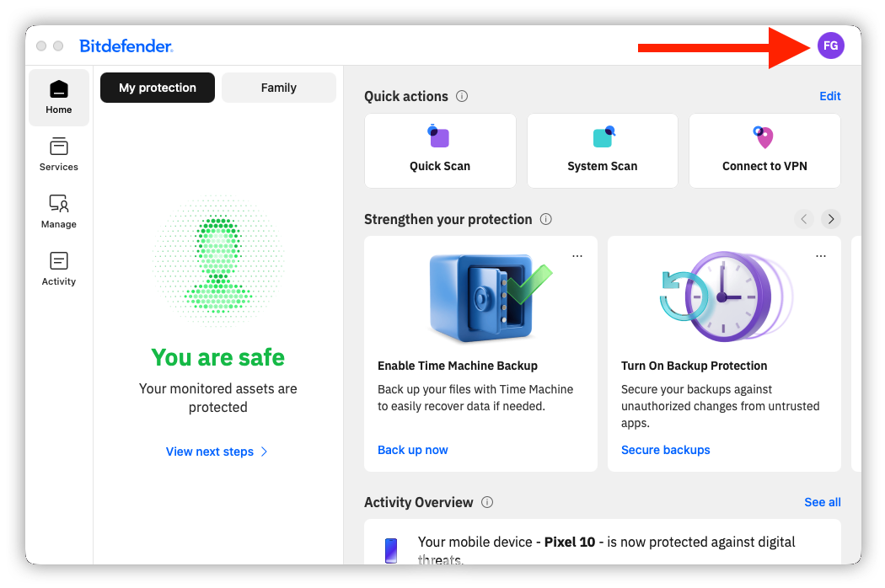Show info about Quick actions

pos(462,96)
